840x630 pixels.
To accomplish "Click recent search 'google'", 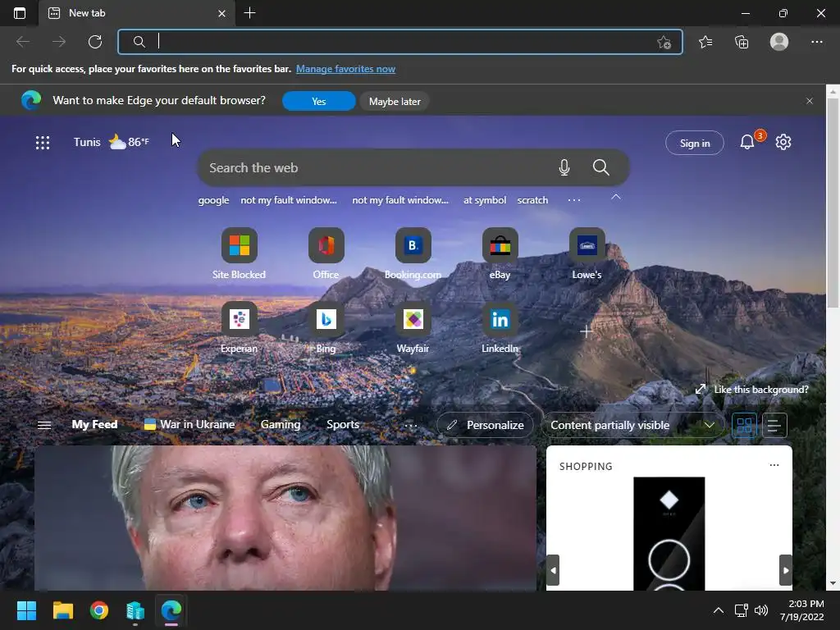I will pyautogui.click(x=213, y=200).
